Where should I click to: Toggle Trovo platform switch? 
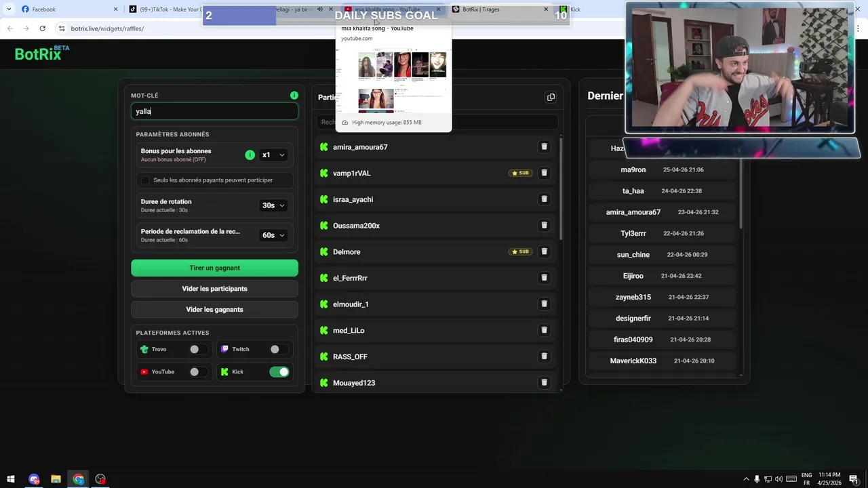(x=198, y=349)
